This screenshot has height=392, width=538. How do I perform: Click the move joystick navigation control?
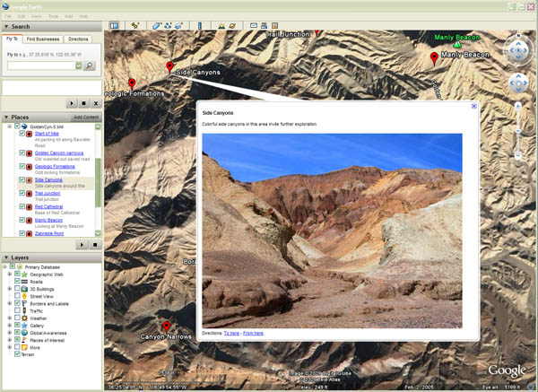[518, 83]
